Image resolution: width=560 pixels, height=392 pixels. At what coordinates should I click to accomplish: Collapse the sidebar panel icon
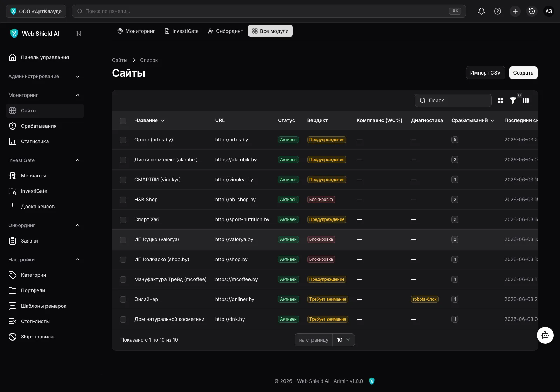click(x=78, y=34)
